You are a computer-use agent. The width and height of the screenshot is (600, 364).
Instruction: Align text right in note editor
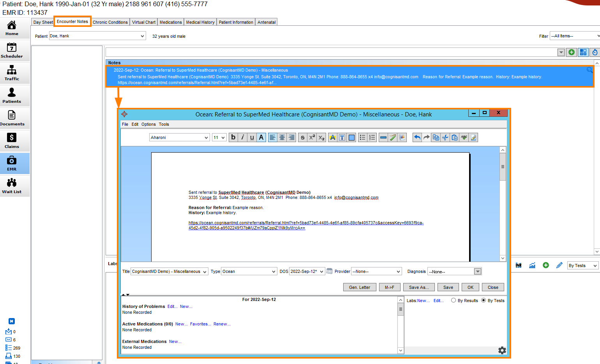pos(291,137)
